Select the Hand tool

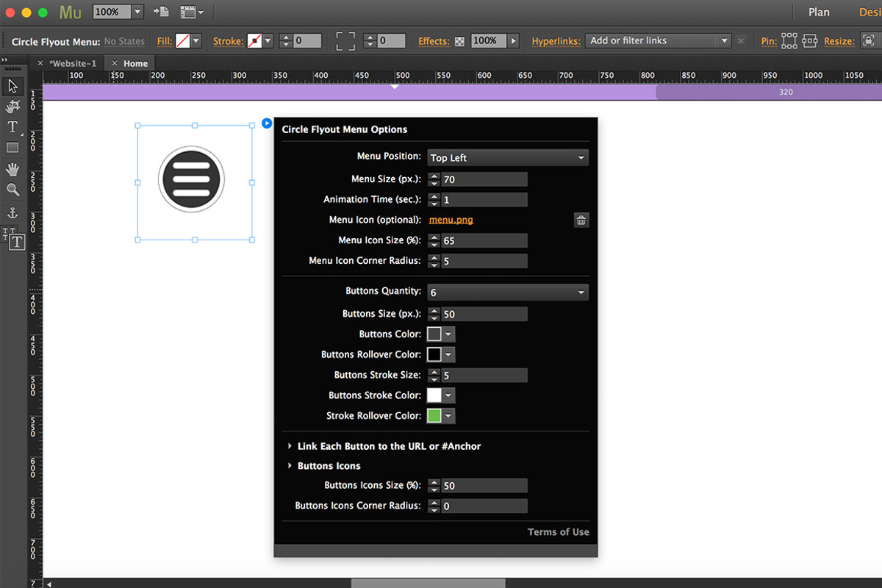[x=15, y=168]
